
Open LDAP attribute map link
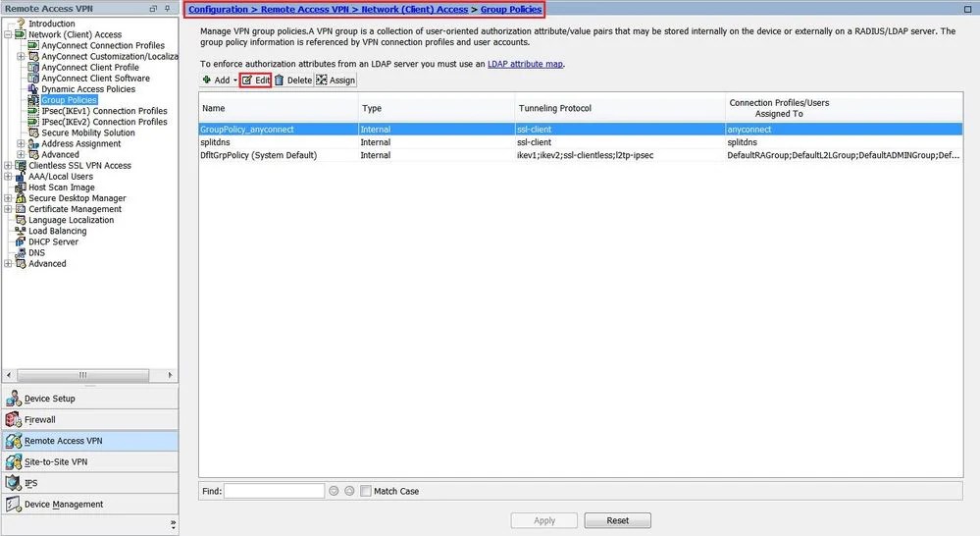tap(525, 64)
